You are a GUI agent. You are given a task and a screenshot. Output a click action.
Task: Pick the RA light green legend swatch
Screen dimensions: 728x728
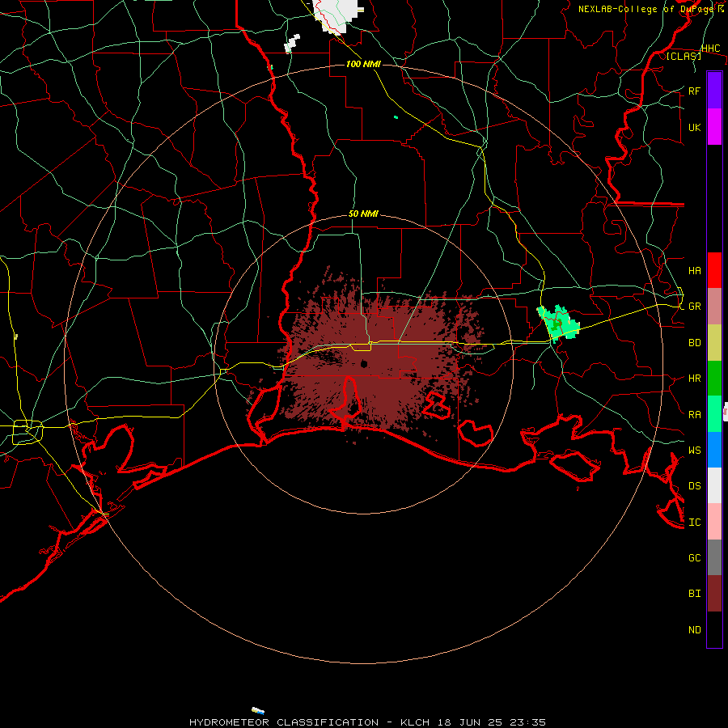tap(714, 414)
